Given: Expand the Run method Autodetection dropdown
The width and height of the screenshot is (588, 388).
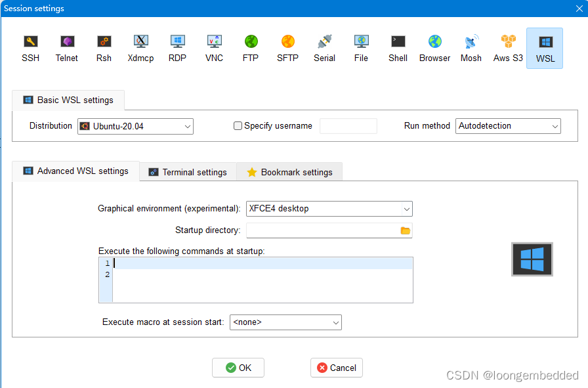Looking at the screenshot, I should pyautogui.click(x=508, y=126).
